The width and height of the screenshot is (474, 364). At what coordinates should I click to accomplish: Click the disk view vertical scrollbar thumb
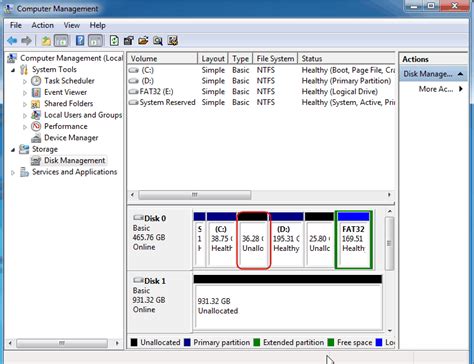(389, 243)
